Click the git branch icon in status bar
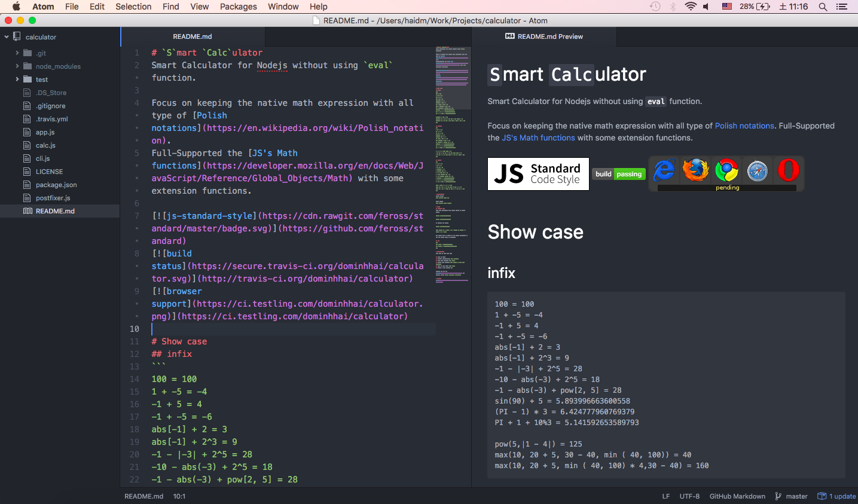The image size is (858, 504). click(x=778, y=496)
